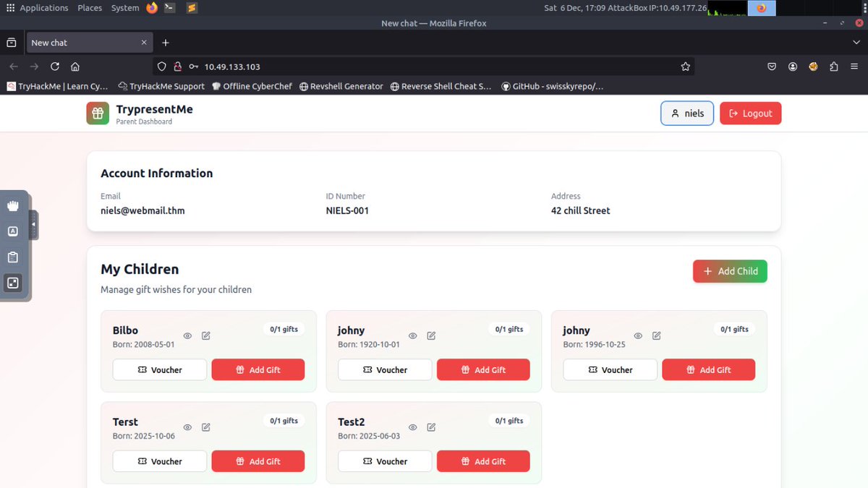This screenshot has height=488, width=868.
Task: View details for child Bilbo via eye icon
Action: pos(187,335)
